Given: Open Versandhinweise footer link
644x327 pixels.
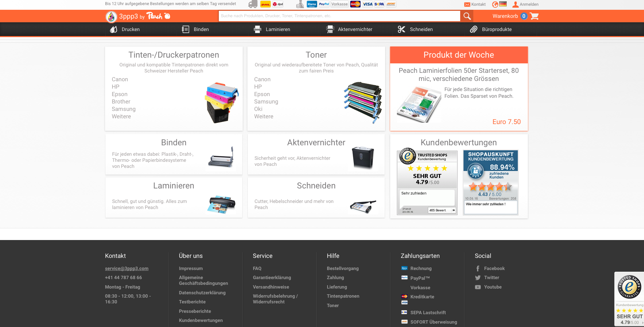Looking at the screenshot, I should (x=271, y=287).
